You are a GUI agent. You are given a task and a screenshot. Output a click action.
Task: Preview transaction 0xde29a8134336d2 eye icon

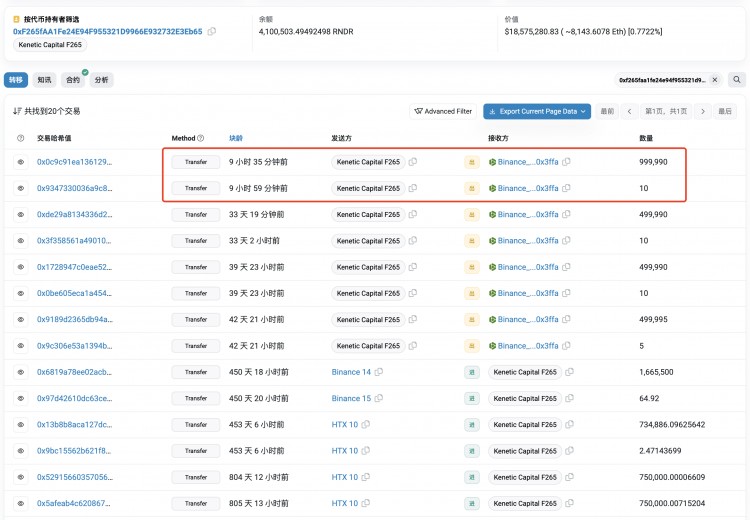coord(21,215)
